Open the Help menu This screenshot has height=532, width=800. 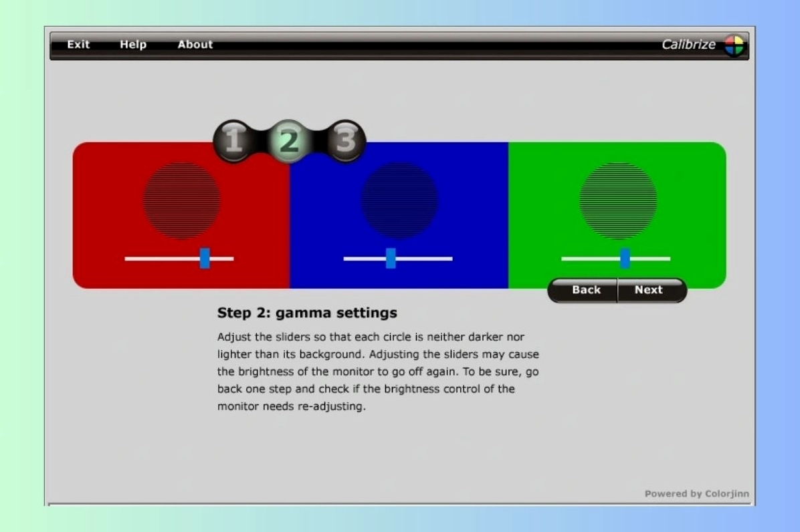click(133, 45)
